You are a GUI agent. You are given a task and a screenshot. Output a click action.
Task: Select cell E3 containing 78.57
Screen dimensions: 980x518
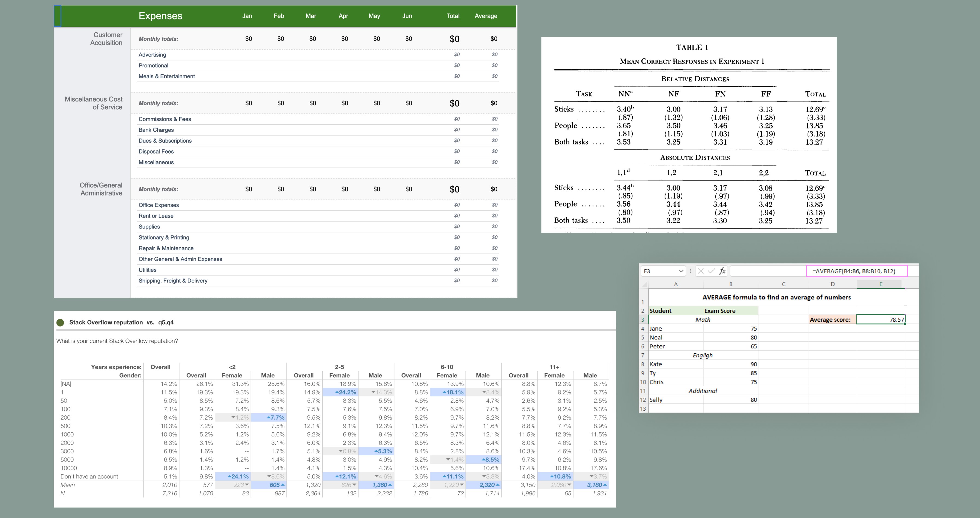pyautogui.click(x=881, y=320)
